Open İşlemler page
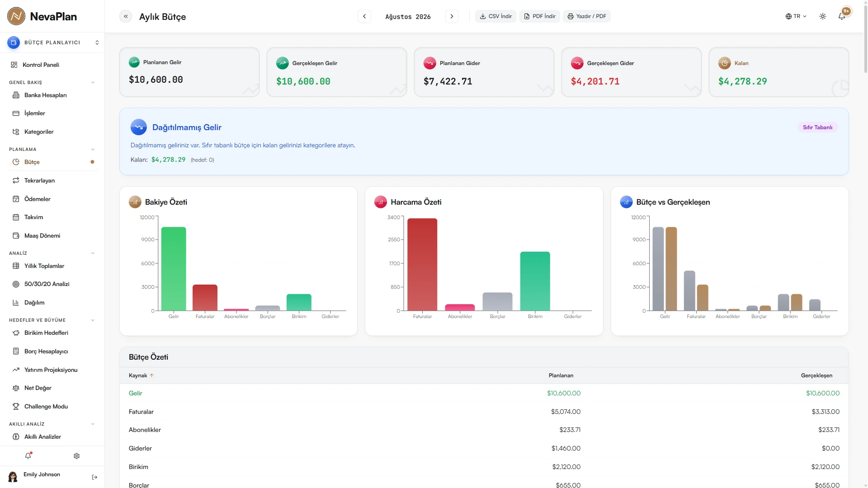Screen dimensions: 868x488 tap(52, 113)
